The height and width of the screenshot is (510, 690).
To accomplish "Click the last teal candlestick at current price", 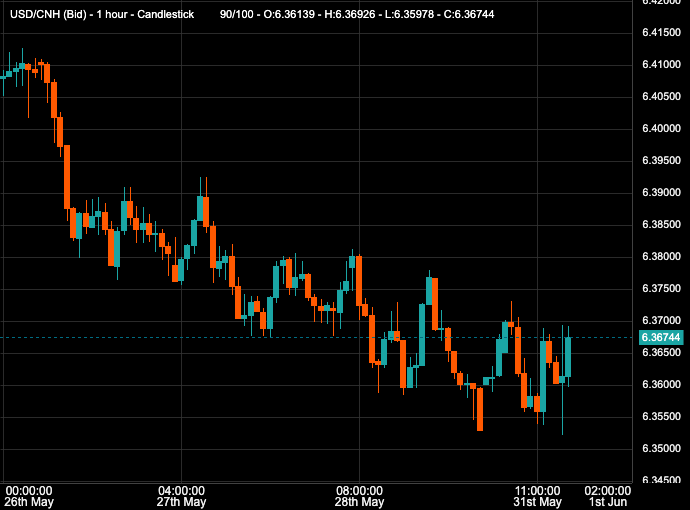I will coord(568,357).
